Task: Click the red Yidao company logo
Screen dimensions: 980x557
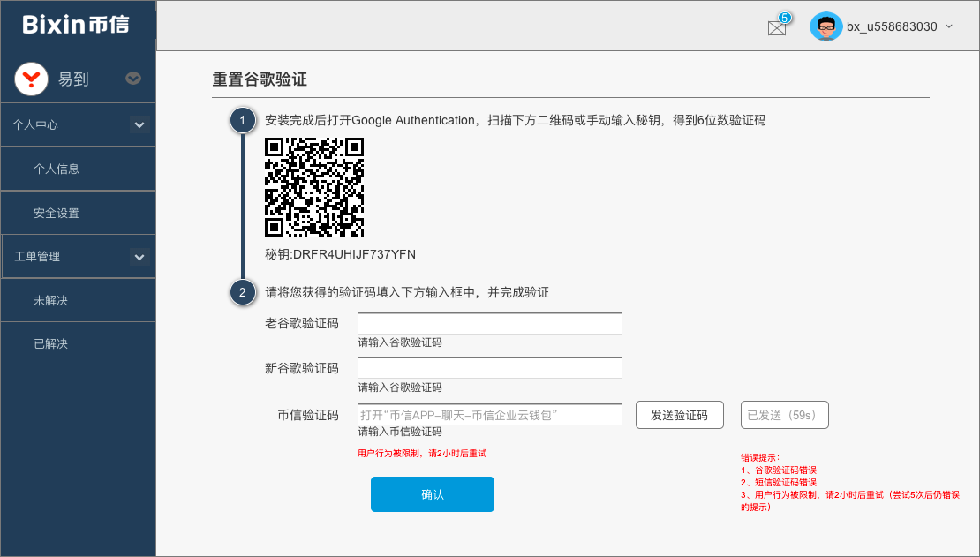Action: [x=31, y=79]
